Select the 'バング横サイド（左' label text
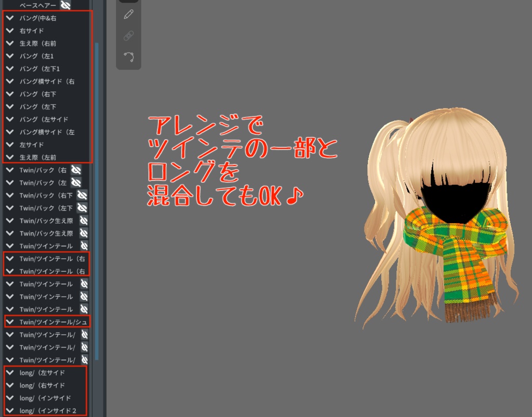532x417 pixels. tap(47, 132)
